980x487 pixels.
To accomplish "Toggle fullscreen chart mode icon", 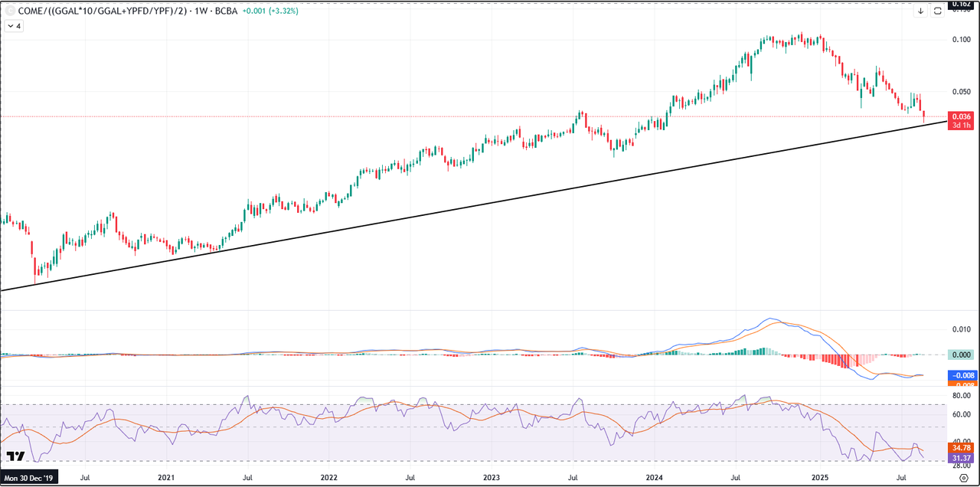I will (937, 11).
